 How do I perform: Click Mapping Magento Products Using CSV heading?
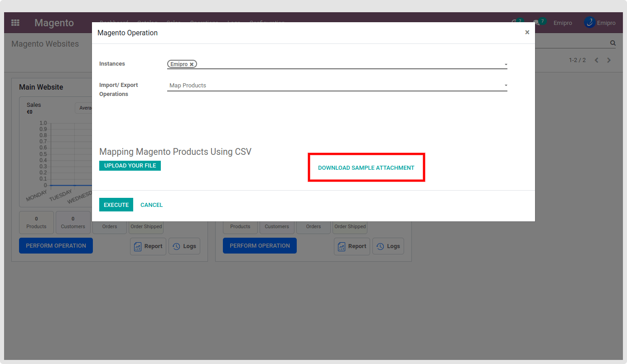[x=175, y=152]
